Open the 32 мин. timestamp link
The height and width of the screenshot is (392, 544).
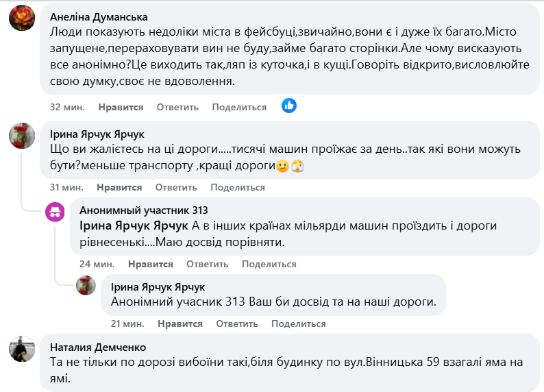66,108
